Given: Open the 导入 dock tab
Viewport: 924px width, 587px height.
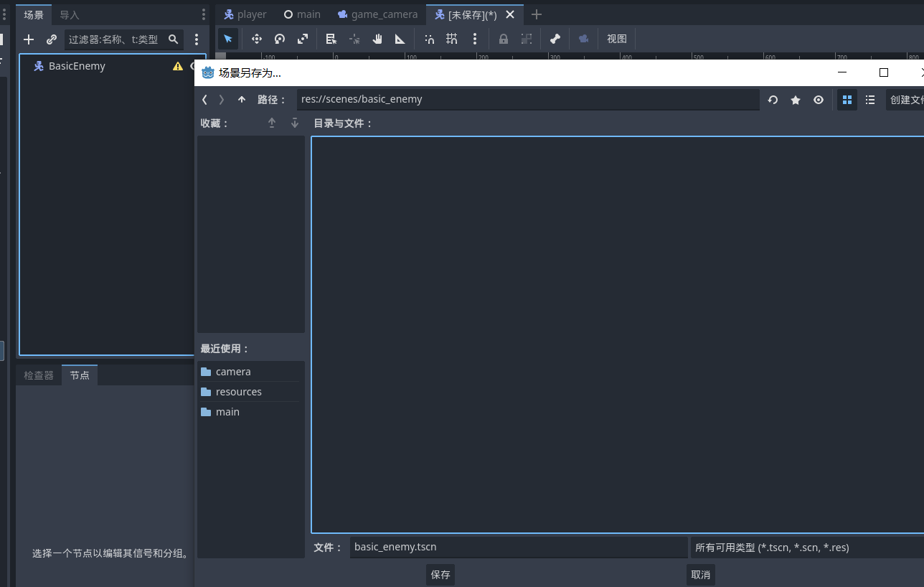Looking at the screenshot, I should tap(70, 14).
